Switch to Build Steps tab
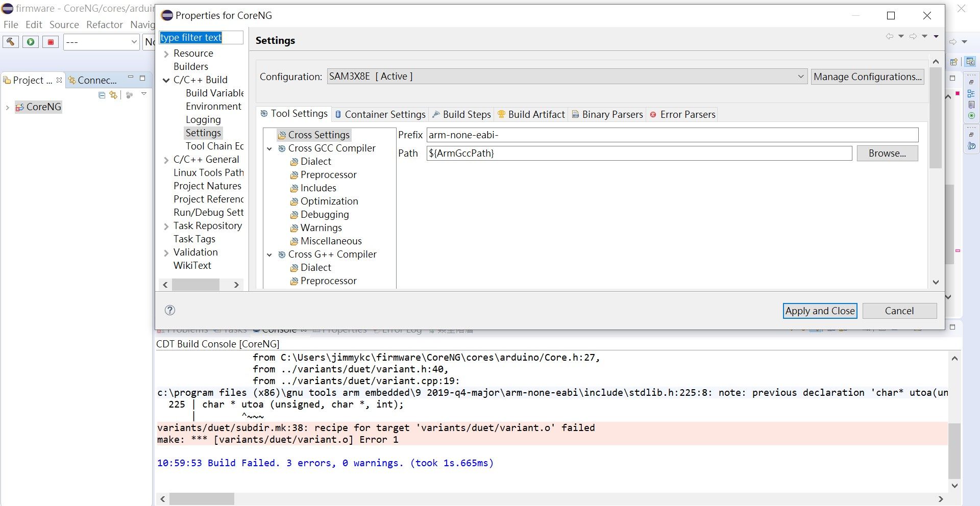The width and height of the screenshot is (980, 506). pyautogui.click(x=461, y=114)
